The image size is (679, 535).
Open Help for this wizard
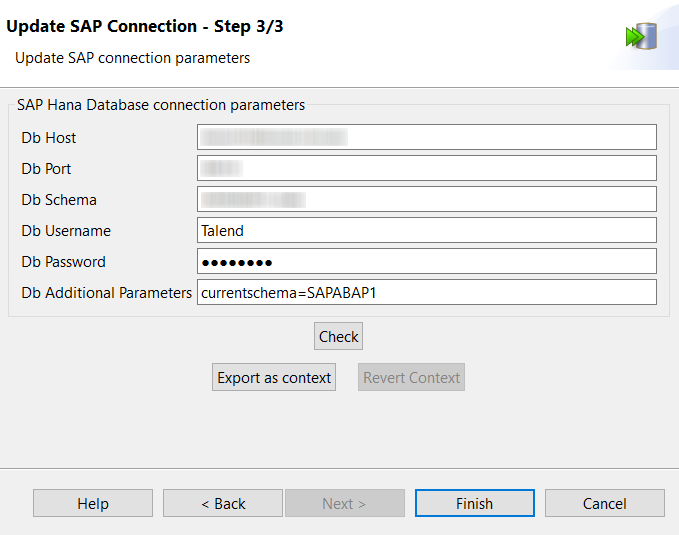[x=93, y=503]
